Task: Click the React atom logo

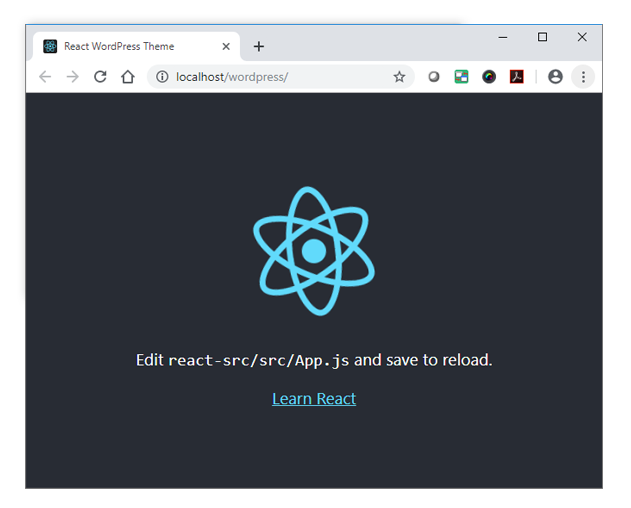Action: [314, 251]
